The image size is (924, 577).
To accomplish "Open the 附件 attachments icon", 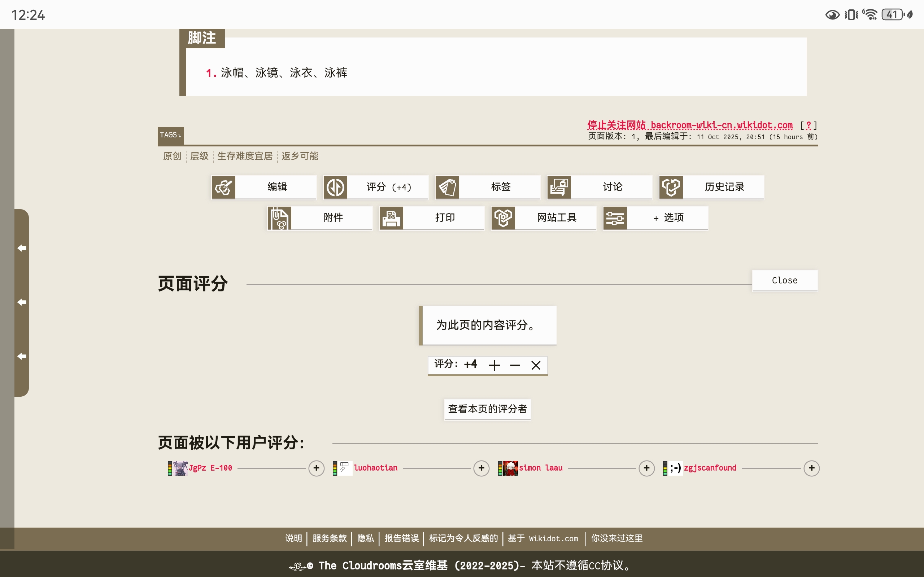I will pyautogui.click(x=279, y=217).
